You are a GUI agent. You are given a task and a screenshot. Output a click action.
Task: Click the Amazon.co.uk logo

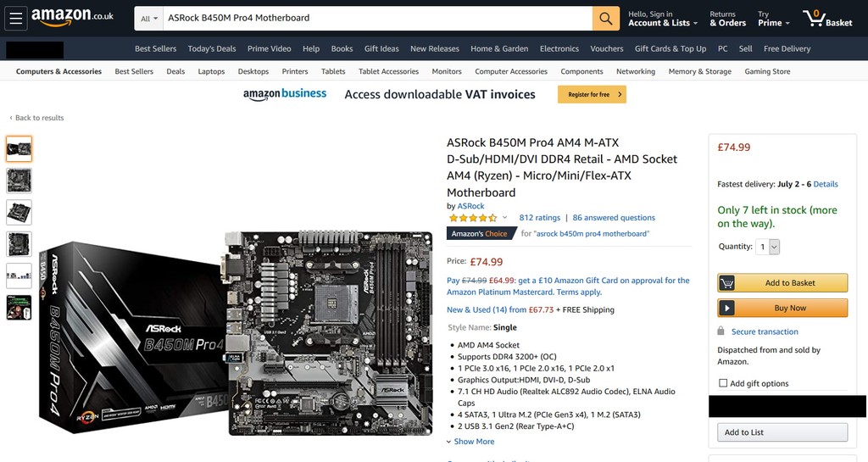click(x=73, y=17)
